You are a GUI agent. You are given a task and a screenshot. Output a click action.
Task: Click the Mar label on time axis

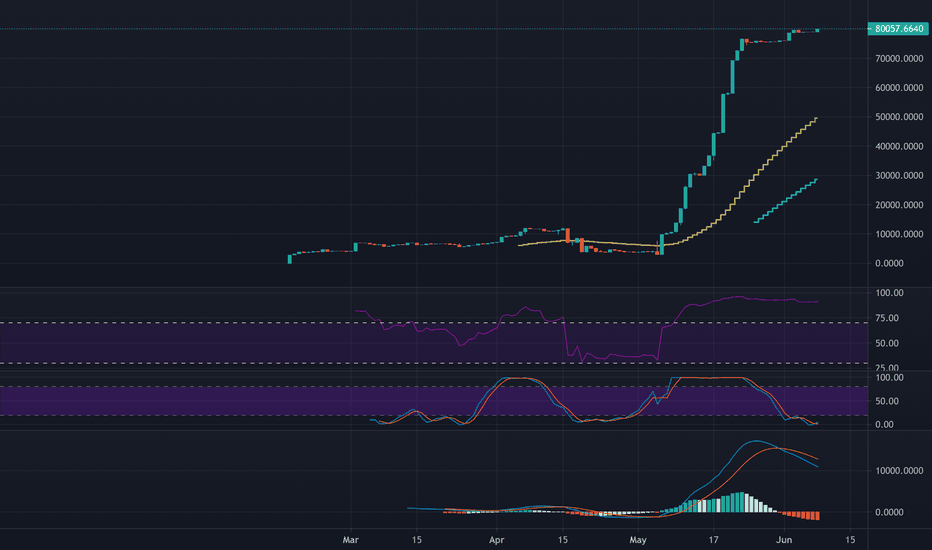[351, 540]
